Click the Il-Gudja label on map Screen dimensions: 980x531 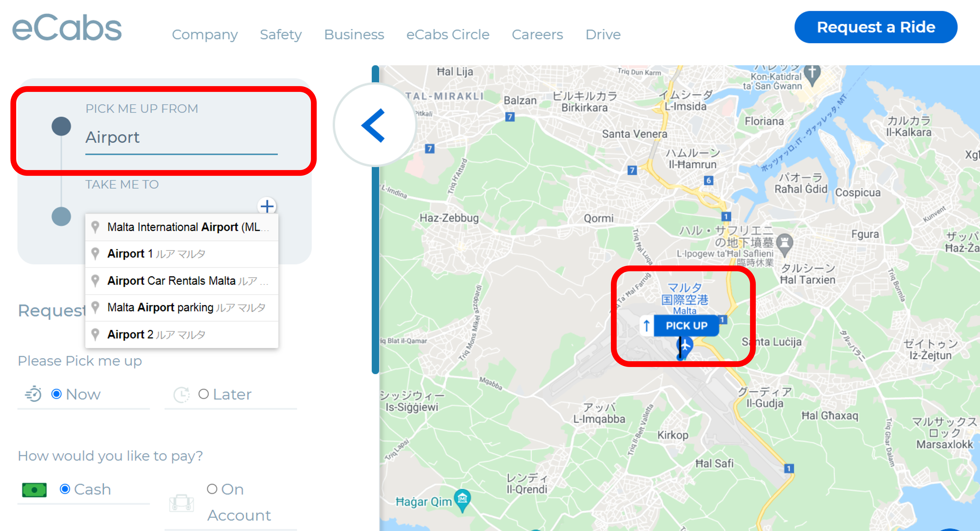[765, 403]
